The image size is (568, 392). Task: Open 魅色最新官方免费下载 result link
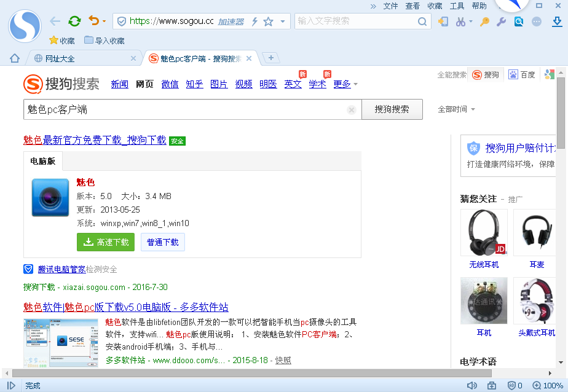point(95,140)
